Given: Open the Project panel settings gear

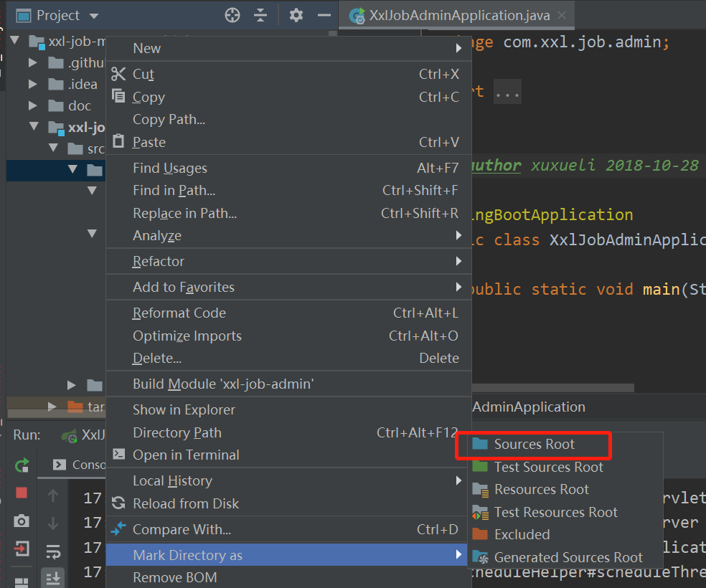Looking at the screenshot, I should tap(296, 14).
